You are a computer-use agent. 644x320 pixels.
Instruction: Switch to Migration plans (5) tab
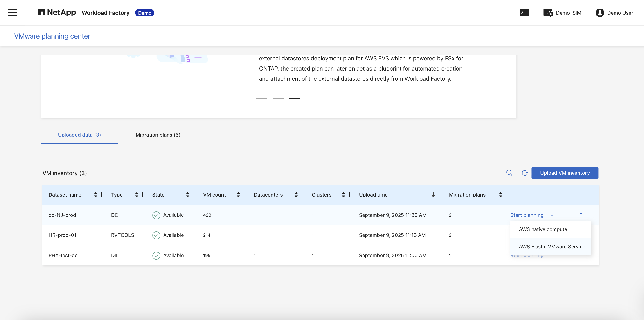click(x=158, y=135)
